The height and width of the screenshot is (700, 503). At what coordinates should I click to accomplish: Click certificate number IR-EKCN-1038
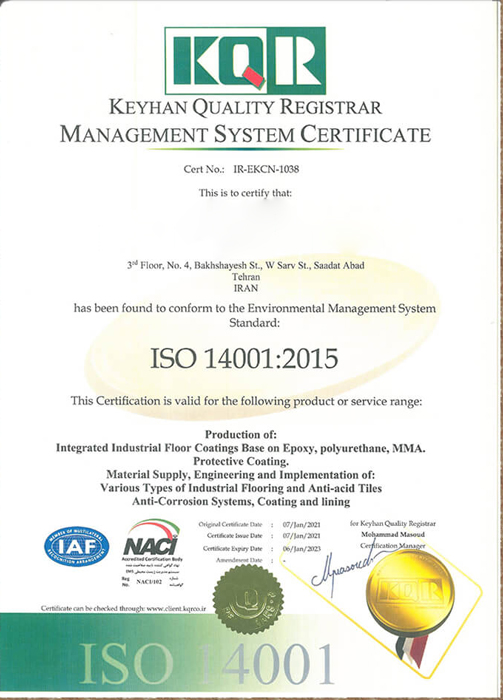[x=266, y=169]
